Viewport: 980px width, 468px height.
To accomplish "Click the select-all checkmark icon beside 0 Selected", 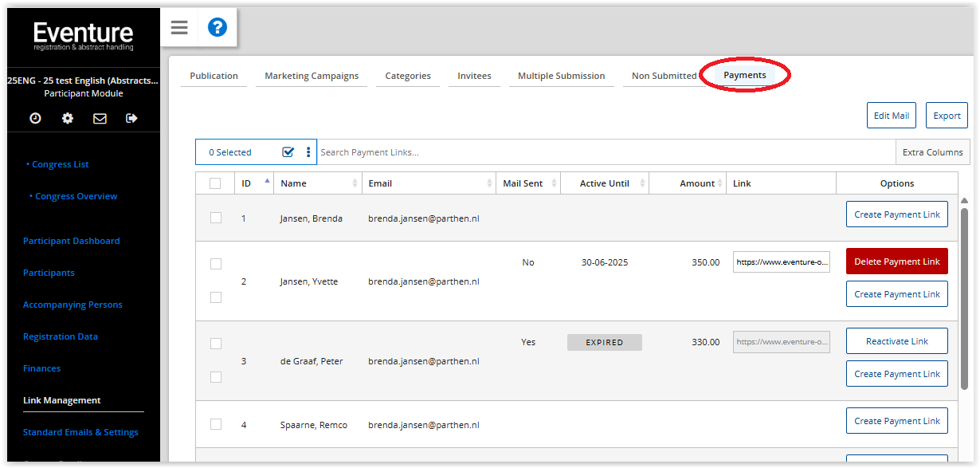I will click(x=288, y=152).
